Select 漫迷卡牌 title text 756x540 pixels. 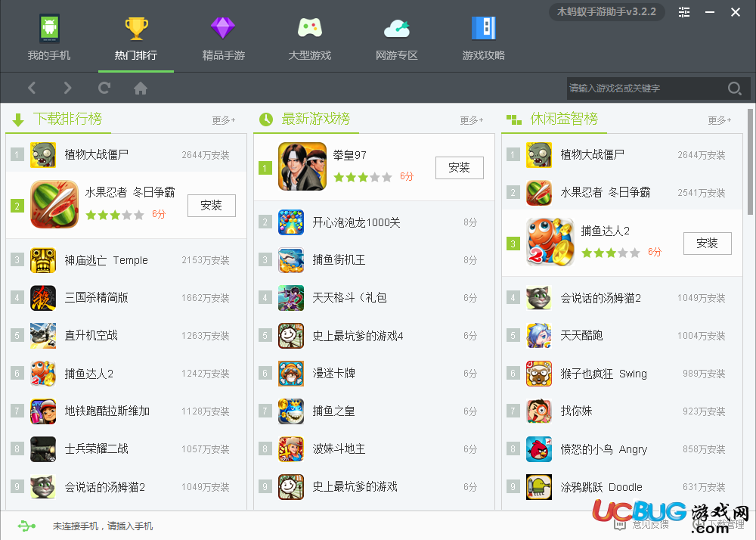pos(333,373)
